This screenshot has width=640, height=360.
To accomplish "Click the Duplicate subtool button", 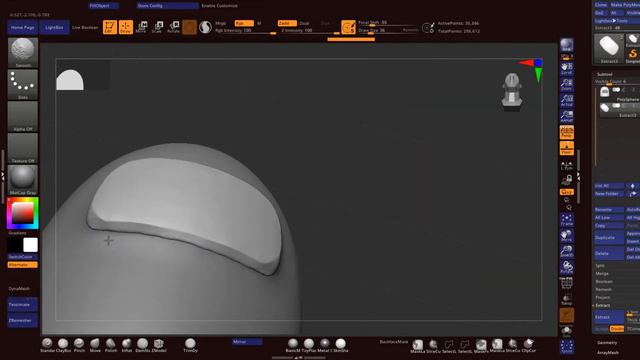I will pos(609,238).
